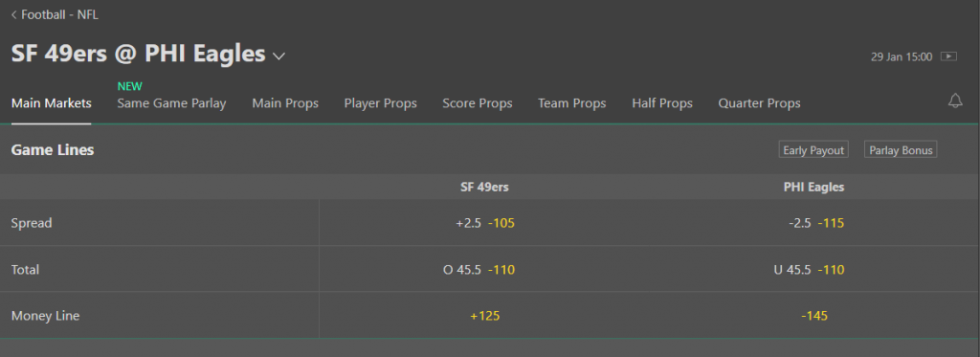Switch to the Team Props tab

tap(572, 103)
